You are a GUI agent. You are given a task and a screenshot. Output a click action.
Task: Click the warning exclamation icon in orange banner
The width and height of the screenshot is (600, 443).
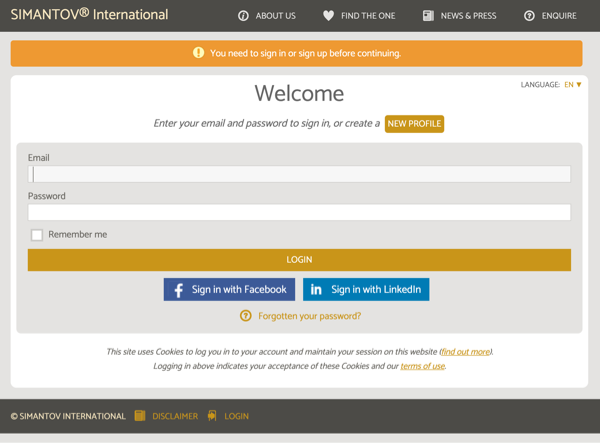198,53
